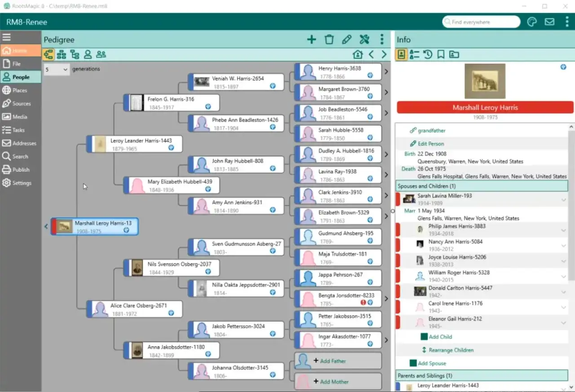575x392 pixels.
Task: Expand ancestors of Margaret Brown-3760
Action: click(x=386, y=92)
